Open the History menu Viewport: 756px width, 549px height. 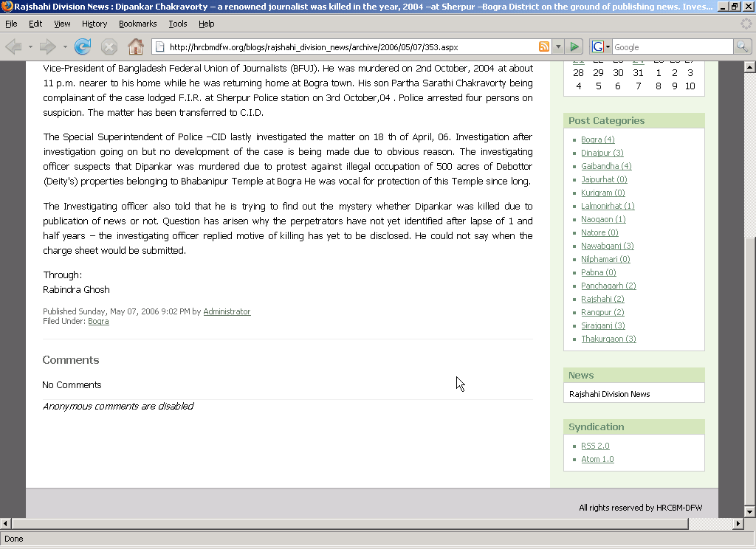(94, 24)
